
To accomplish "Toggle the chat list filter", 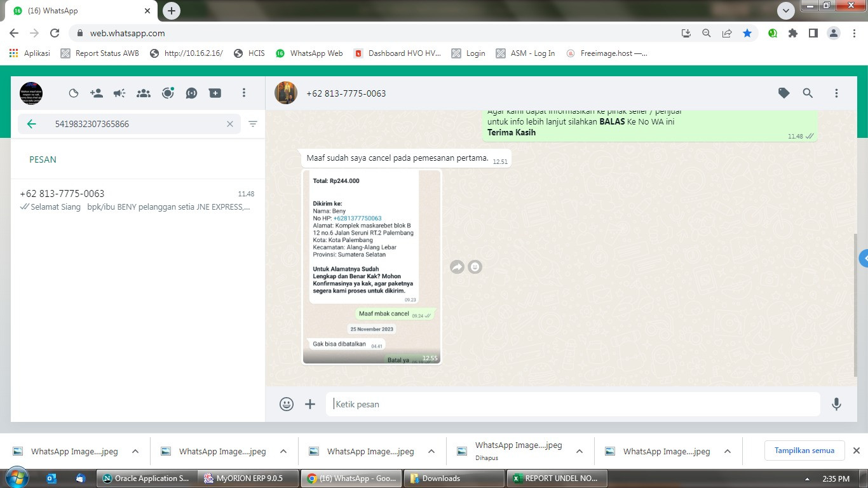I will pyautogui.click(x=253, y=124).
